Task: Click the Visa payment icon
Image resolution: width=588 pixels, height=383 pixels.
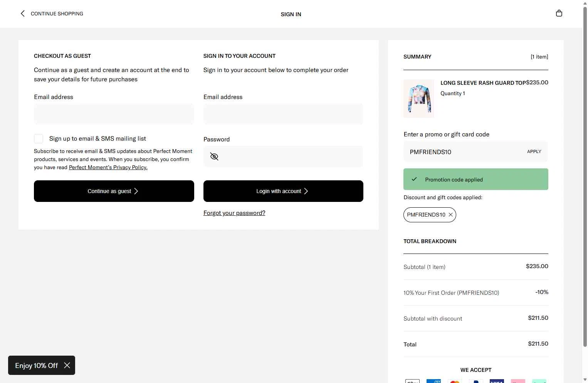Action: coord(497,381)
